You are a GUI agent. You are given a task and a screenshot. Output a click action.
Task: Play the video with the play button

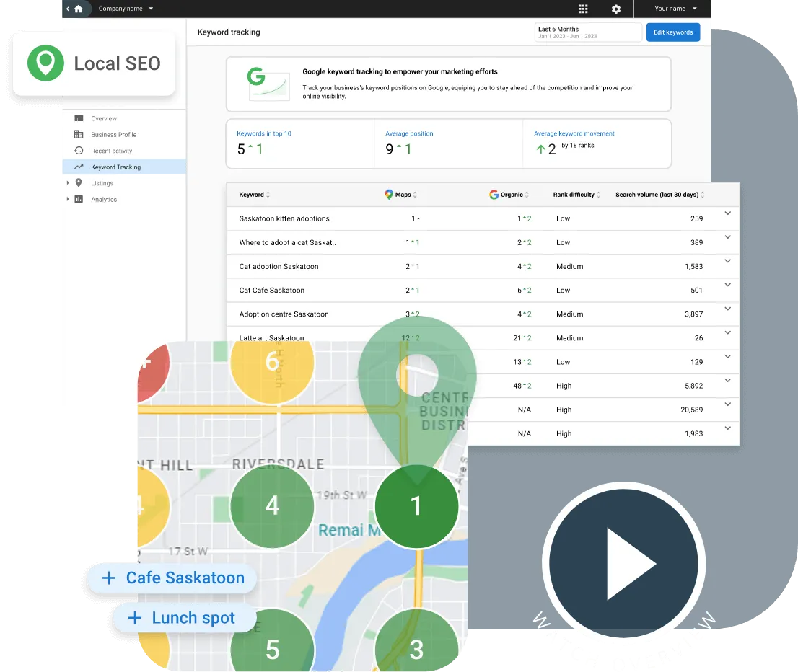623,564
